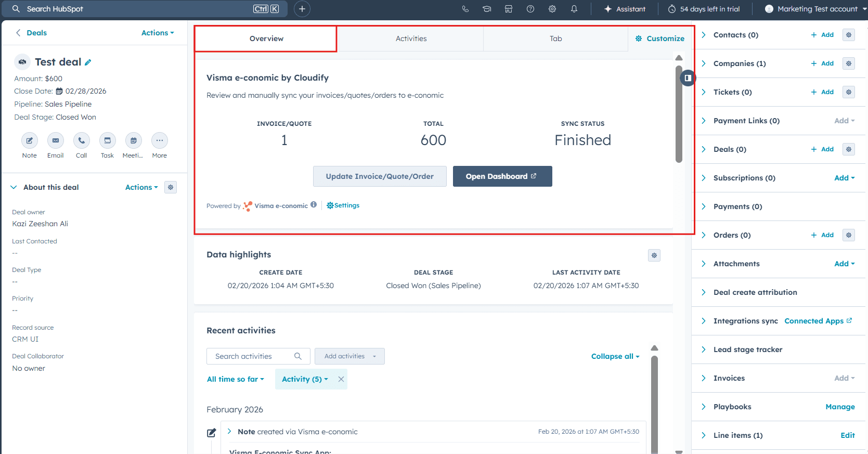Edit the Test deal name pencil icon
This screenshot has width=868, height=454.
pos(88,62)
